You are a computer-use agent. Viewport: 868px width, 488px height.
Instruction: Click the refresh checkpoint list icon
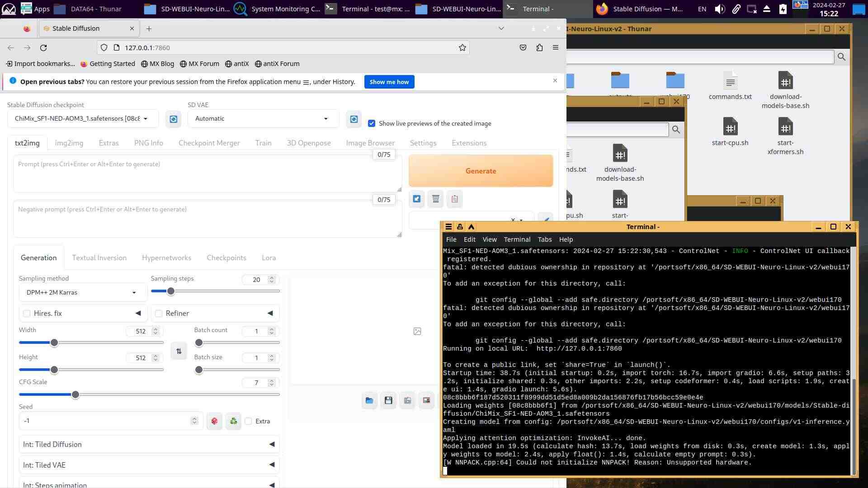point(173,119)
